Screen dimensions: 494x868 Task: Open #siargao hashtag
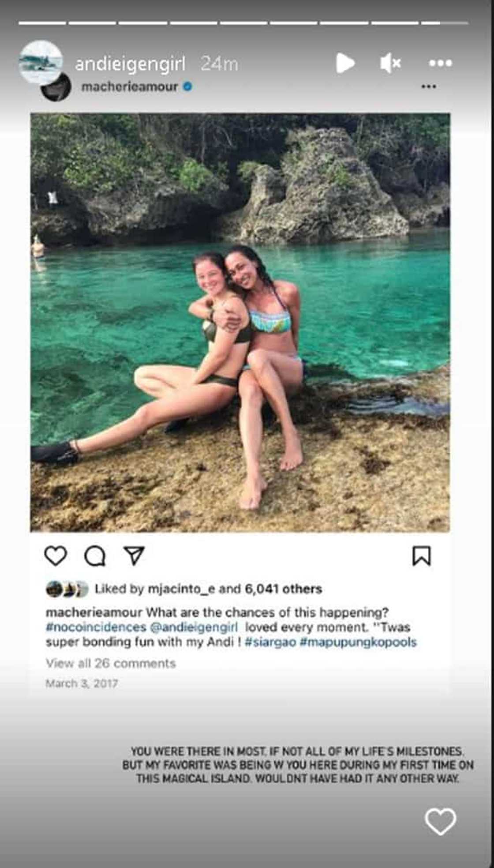click(x=270, y=642)
